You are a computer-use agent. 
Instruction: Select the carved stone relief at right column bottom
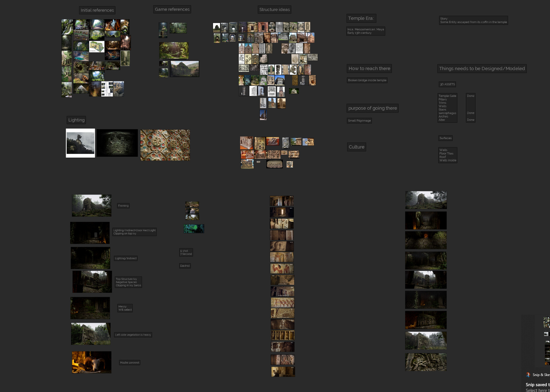pos(426,362)
